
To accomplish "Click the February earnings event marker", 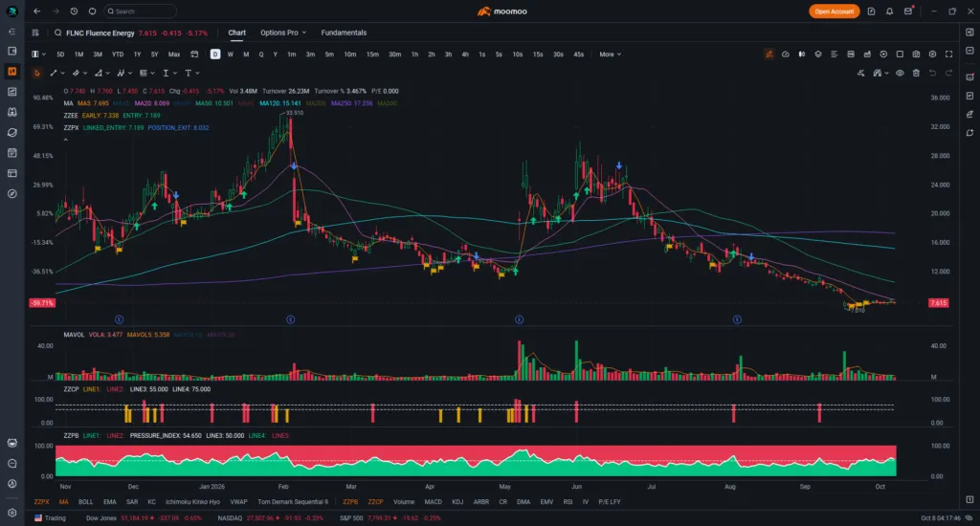I will 291,319.
